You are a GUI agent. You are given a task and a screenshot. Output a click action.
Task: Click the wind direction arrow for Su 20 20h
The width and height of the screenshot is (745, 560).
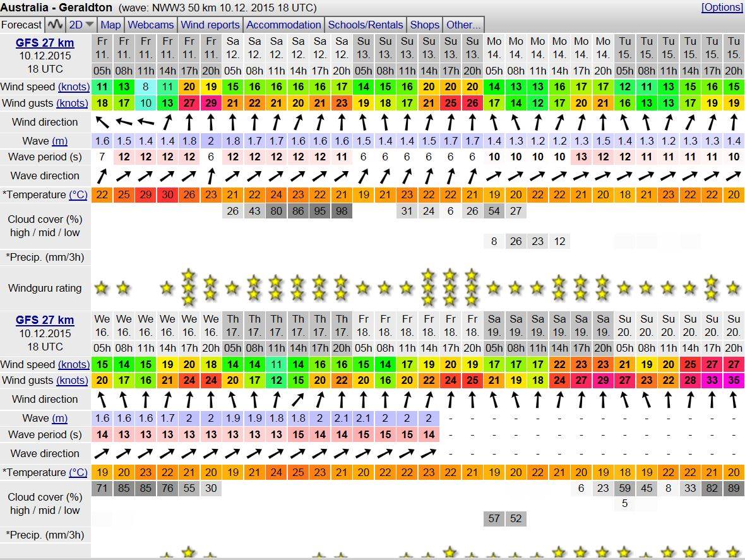734,399
